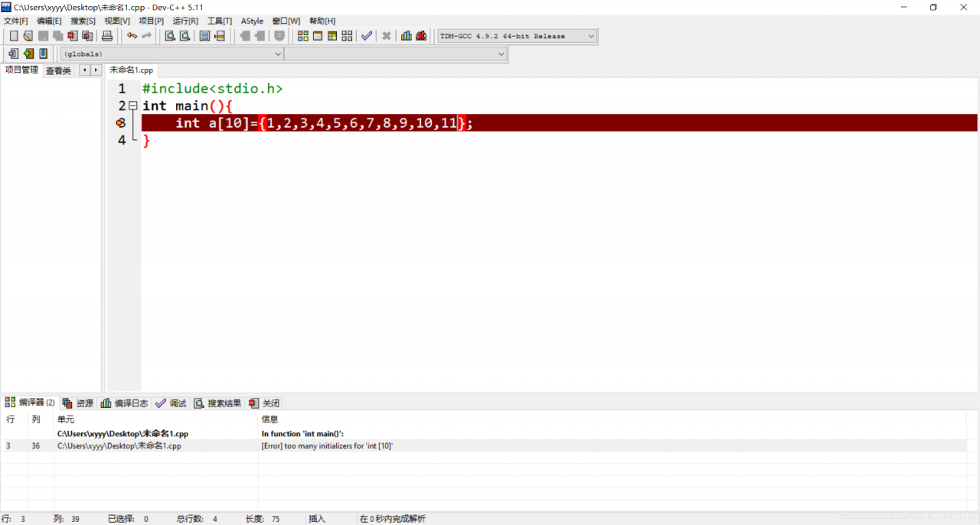Click the Compile & Run icon
This screenshot has height=525, width=980.
point(332,36)
